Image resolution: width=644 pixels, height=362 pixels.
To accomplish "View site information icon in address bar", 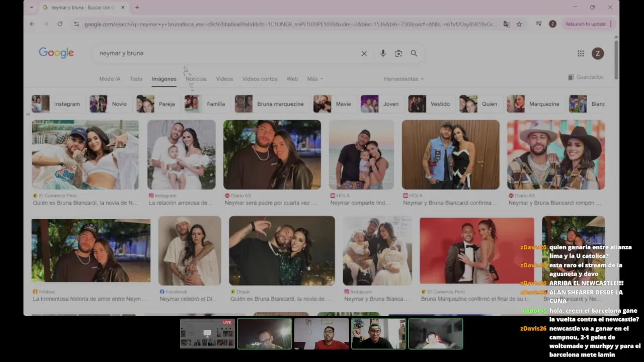I will pyautogui.click(x=76, y=24).
